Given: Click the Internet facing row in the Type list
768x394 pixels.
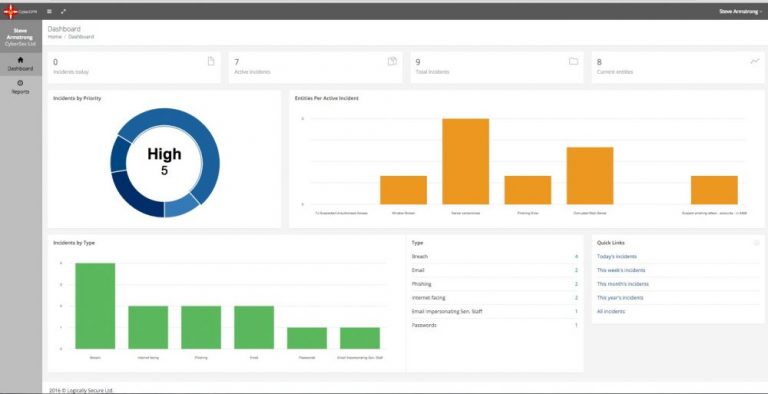Looking at the screenshot, I should click(495, 297).
